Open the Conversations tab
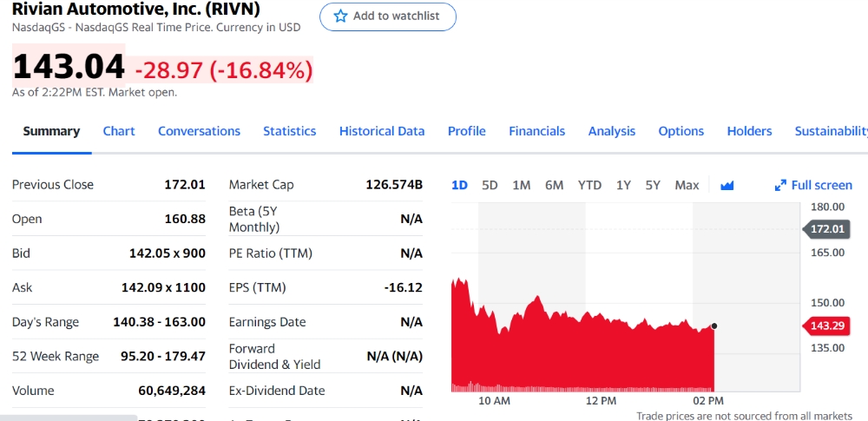 click(x=200, y=131)
